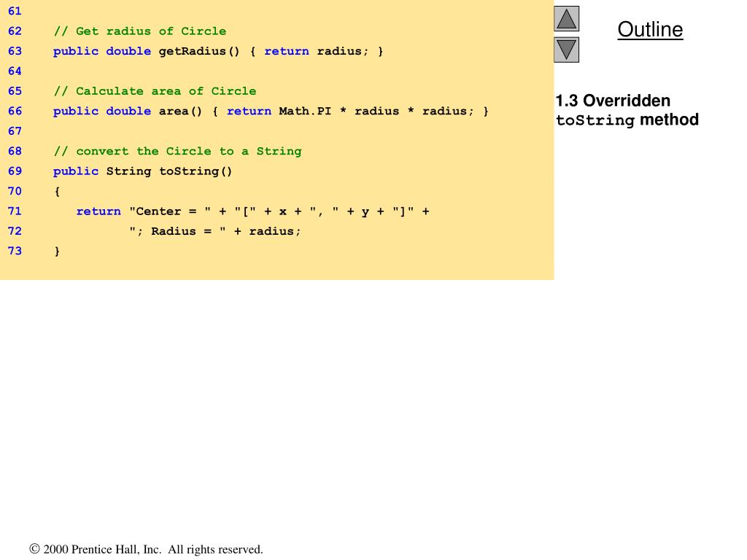Click the "; Radius = " + radius code line
Screen dimensions: 747x560
pyautogui.click(x=215, y=231)
